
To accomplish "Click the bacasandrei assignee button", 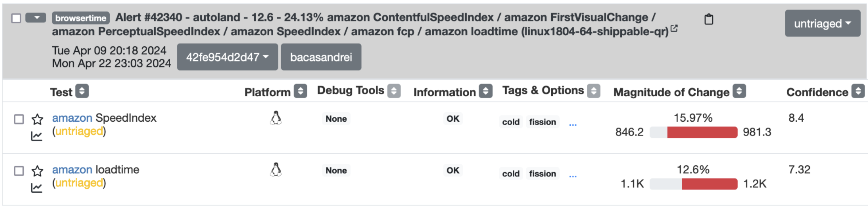I will pyautogui.click(x=321, y=57).
